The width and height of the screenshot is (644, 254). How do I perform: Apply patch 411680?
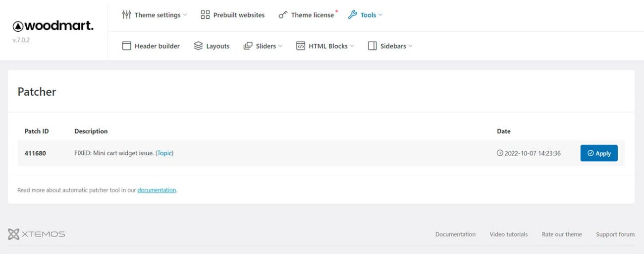tap(598, 153)
